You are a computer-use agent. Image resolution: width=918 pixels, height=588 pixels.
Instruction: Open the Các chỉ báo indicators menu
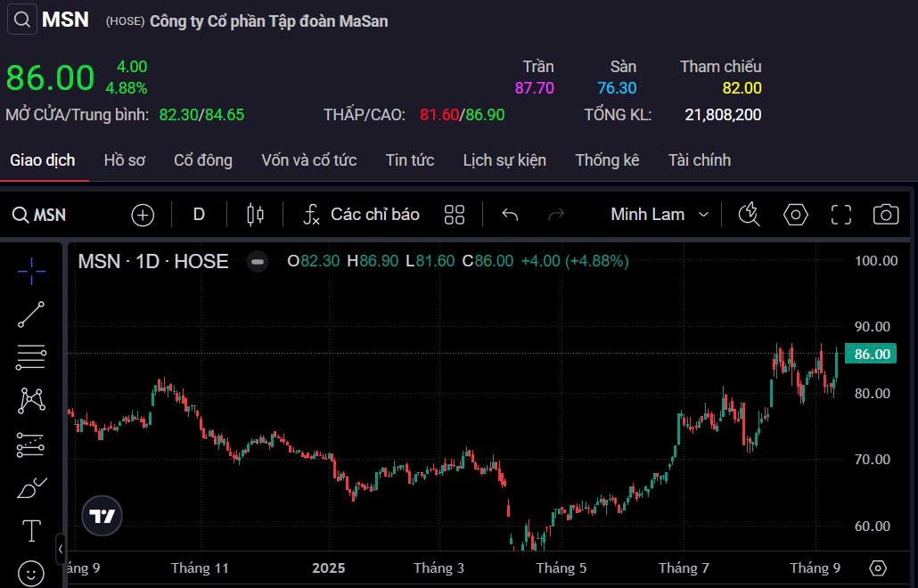361,215
